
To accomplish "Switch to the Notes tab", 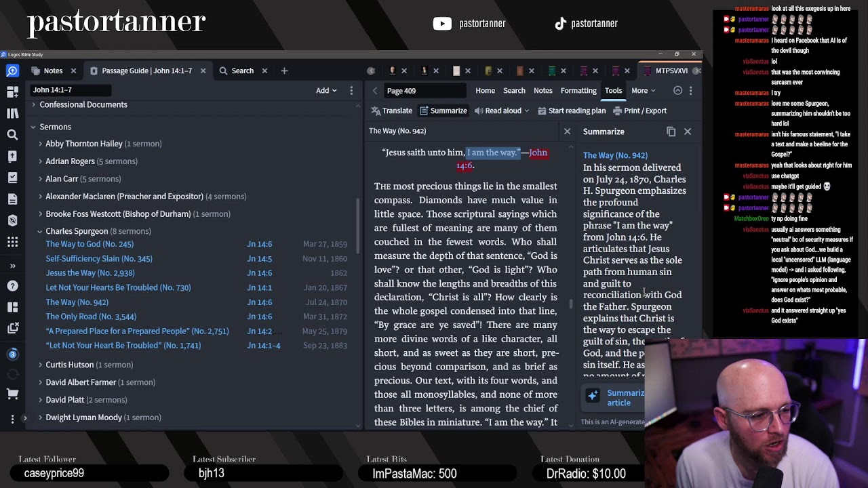I will point(47,70).
